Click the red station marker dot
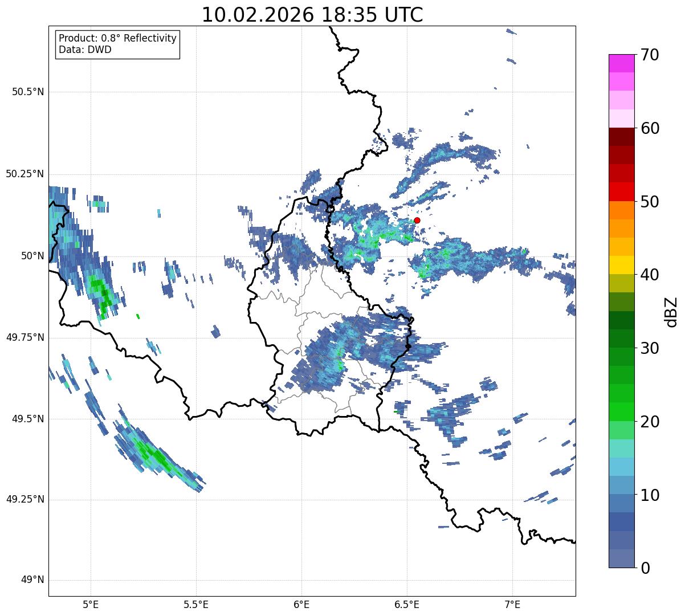The image size is (685, 616). pos(417,220)
